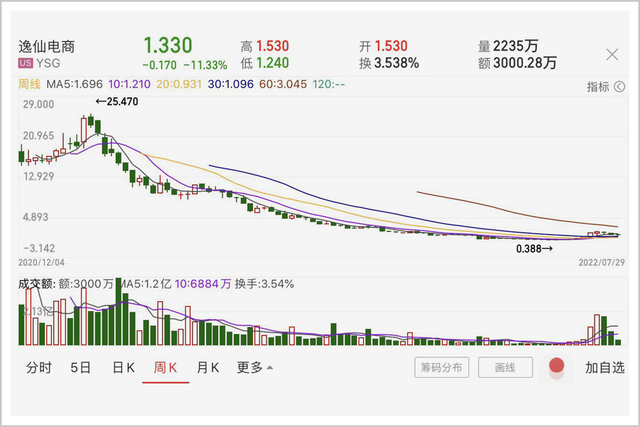Click the MA5:1.696 legend value
Image resolution: width=640 pixels, height=427 pixels.
(74, 84)
